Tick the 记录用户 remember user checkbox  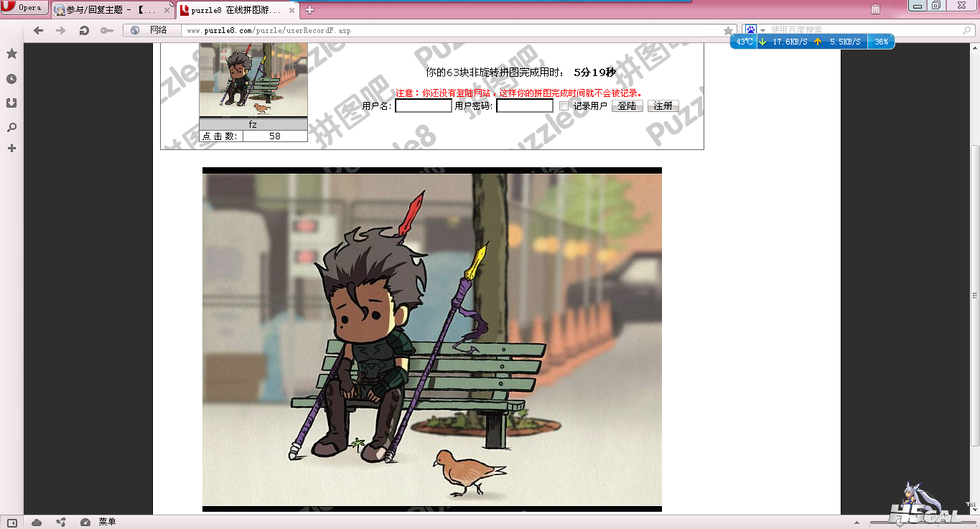[564, 106]
